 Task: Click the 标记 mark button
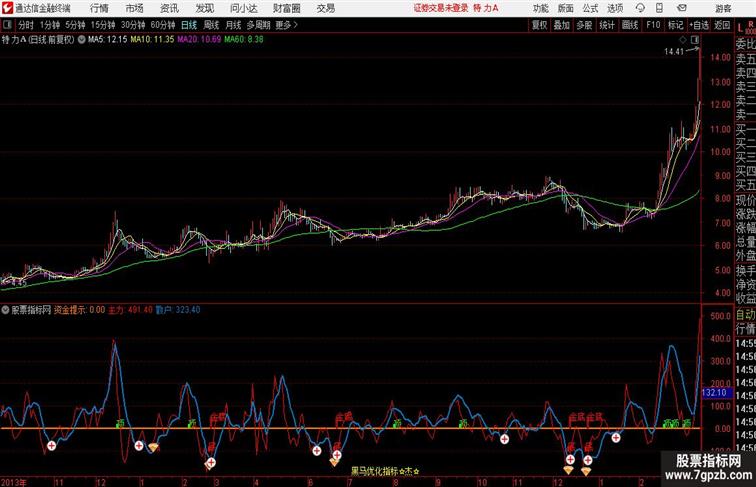point(675,25)
